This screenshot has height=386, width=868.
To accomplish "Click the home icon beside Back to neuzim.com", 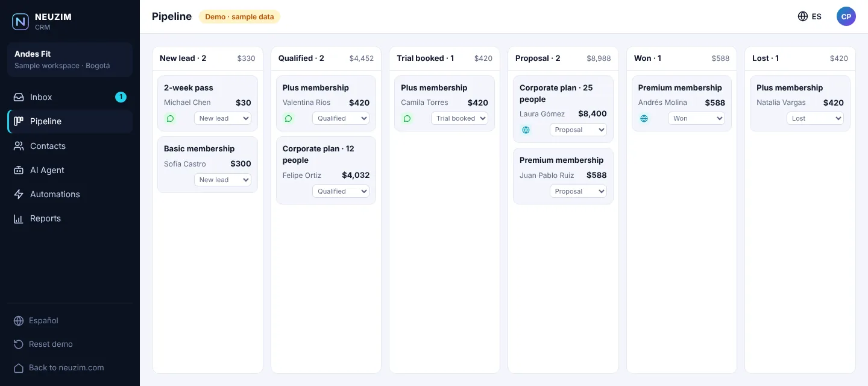I will (x=19, y=368).
